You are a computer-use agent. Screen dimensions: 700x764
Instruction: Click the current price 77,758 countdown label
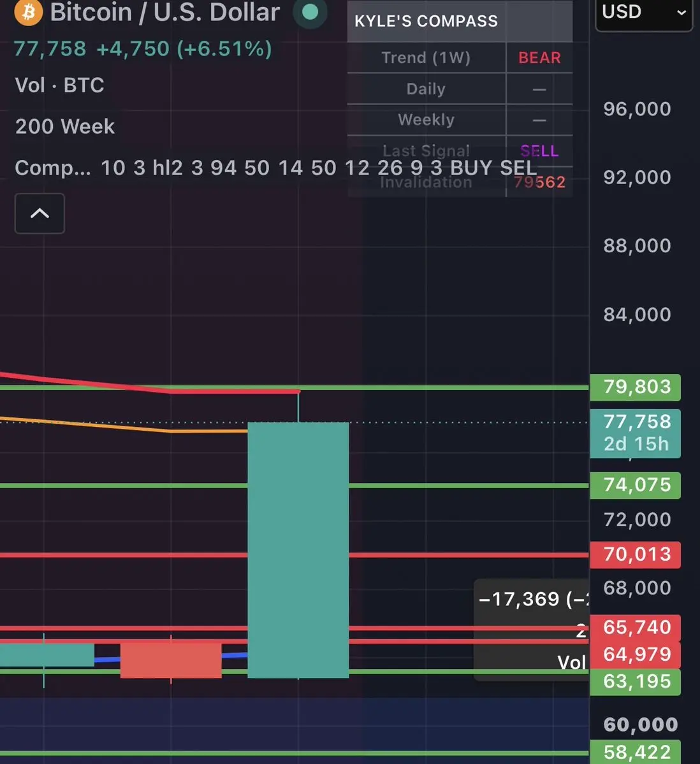click(x=635, y=433)
